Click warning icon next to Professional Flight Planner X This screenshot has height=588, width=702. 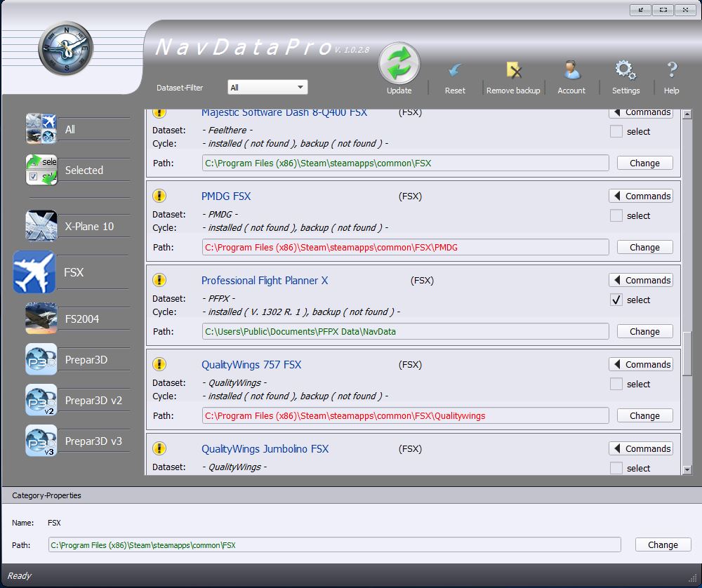tap(159, 280)
